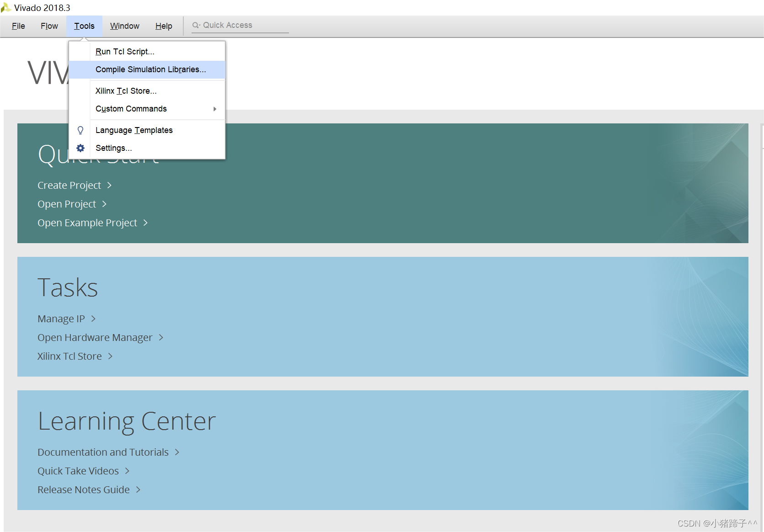Click the chevron after Release Notes Guide
The width and height of the screenshot is (764, 532).
pyautogui.click(x=138, y=489)
